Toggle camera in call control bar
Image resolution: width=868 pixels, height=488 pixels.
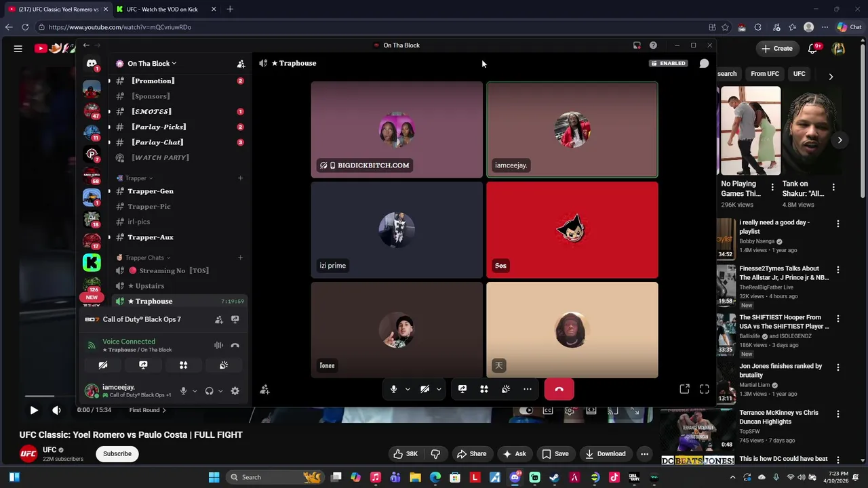[x=425, y=389]
